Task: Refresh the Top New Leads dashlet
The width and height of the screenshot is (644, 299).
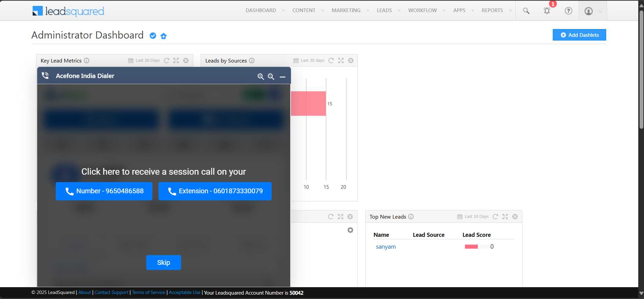Action: click(495, 217)
